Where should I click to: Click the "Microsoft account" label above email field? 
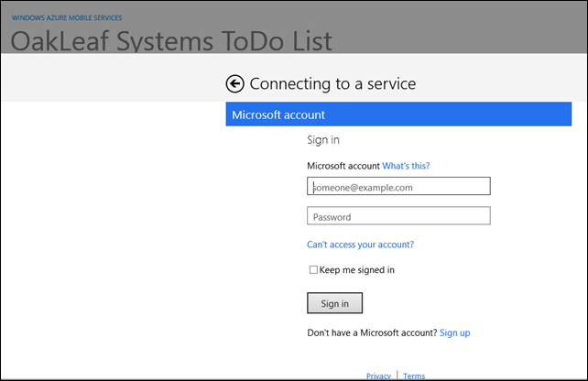coord(343,166)
